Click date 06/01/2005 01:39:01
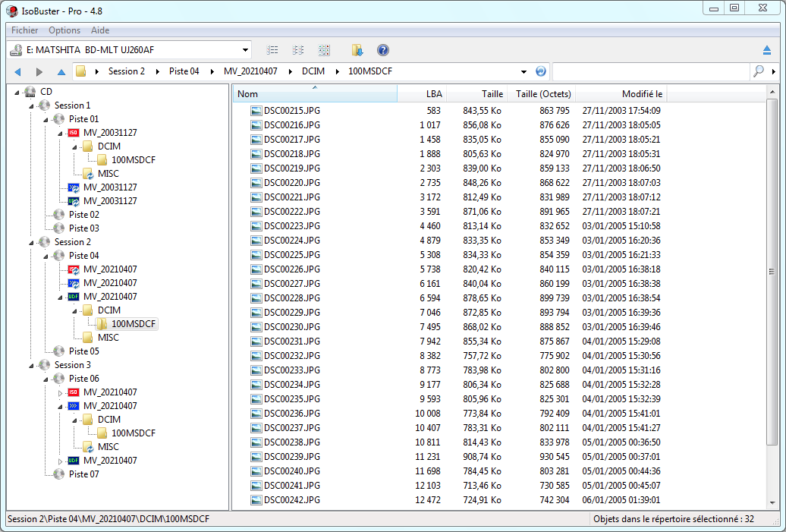 [x=621, y=500]
